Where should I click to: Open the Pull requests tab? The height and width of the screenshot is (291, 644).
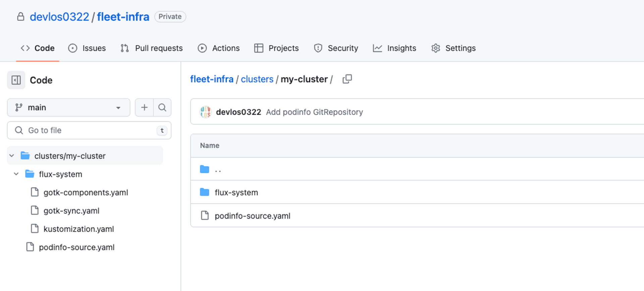click(152, 48)
